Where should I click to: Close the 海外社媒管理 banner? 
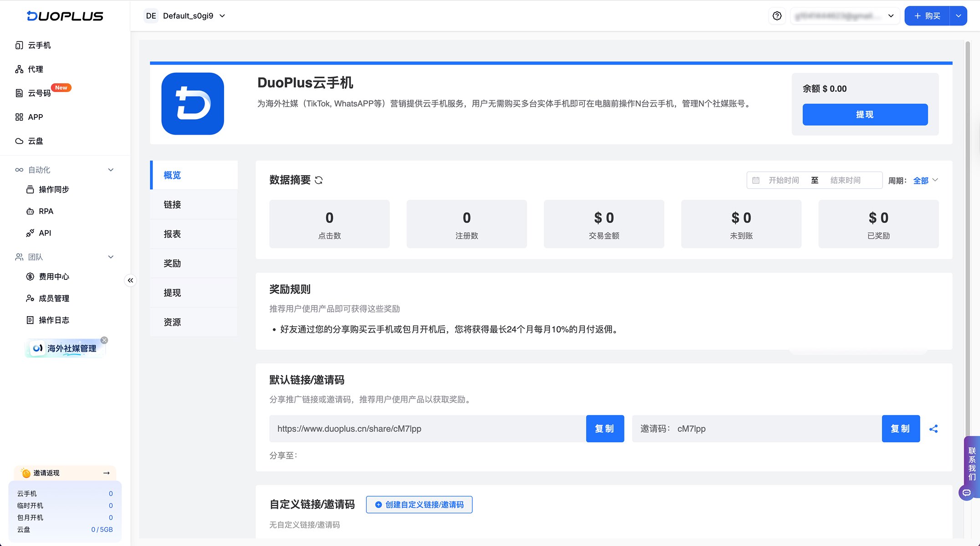click(104, 340)
